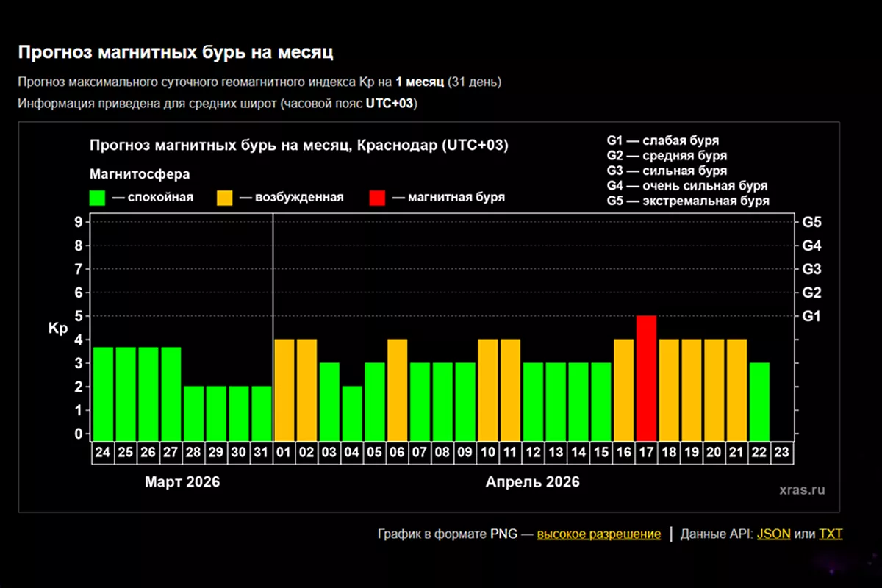882x588 pixels.
Task: Click the Апрель 2026 month label
Action: tap(532, 482)
